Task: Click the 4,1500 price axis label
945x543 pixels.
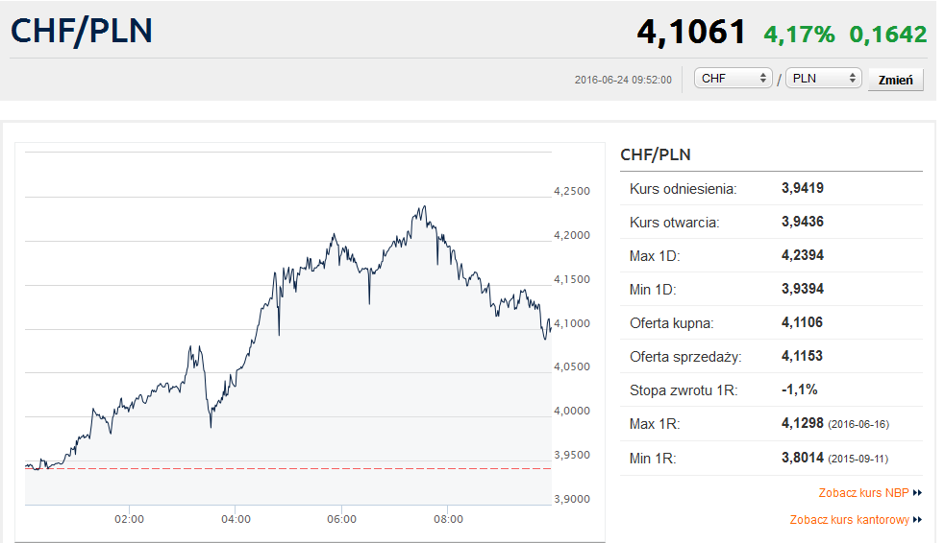Action: [572, 280]
